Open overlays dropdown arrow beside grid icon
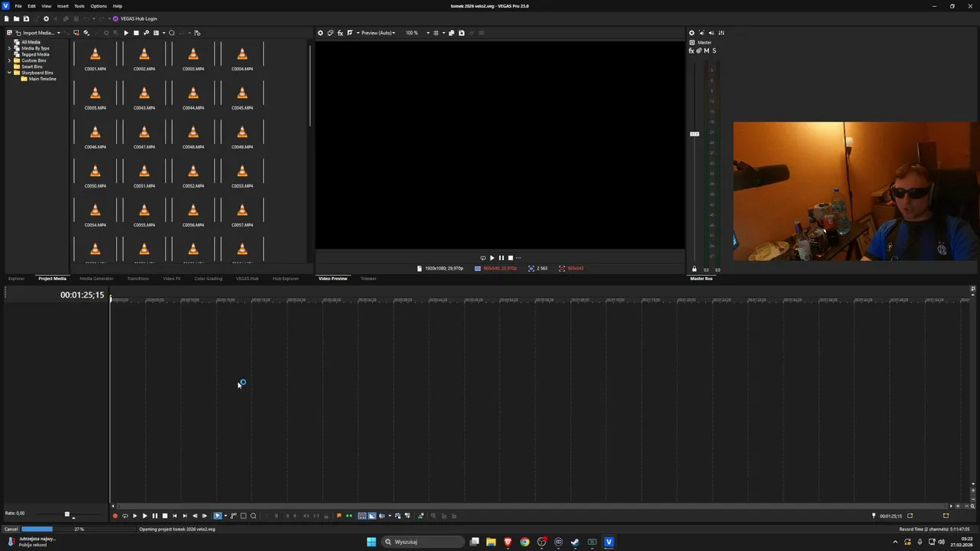This screenshot has height=551, width=980. (443, 33)
